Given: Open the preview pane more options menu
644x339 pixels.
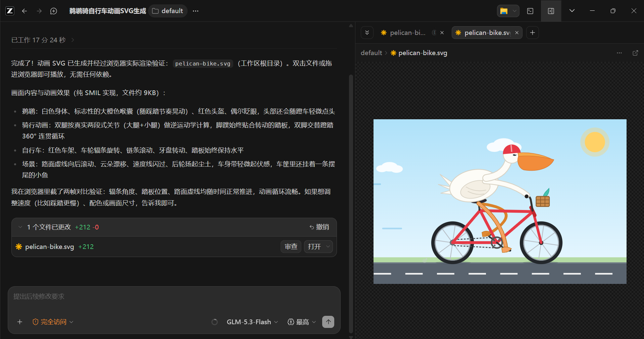Looking at the screenshot, I should coord(619,53).
